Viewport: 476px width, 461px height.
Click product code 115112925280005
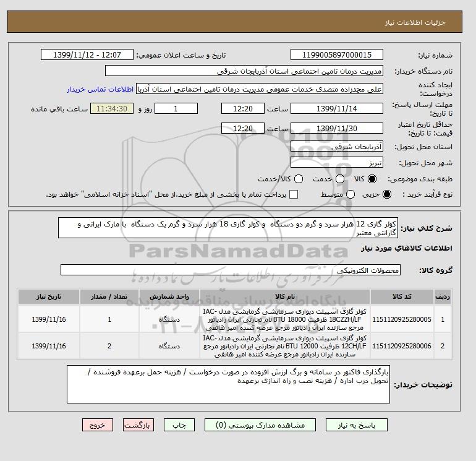coord(402,319)
